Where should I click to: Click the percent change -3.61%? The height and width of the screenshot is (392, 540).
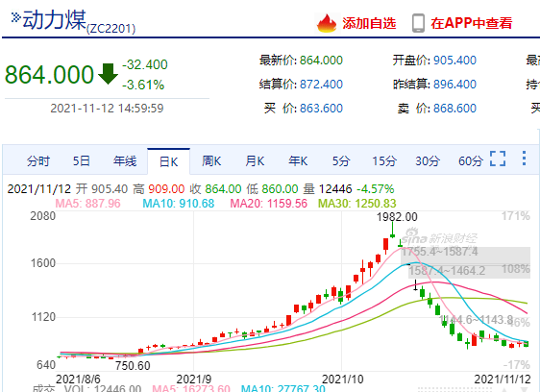point(143,85)
